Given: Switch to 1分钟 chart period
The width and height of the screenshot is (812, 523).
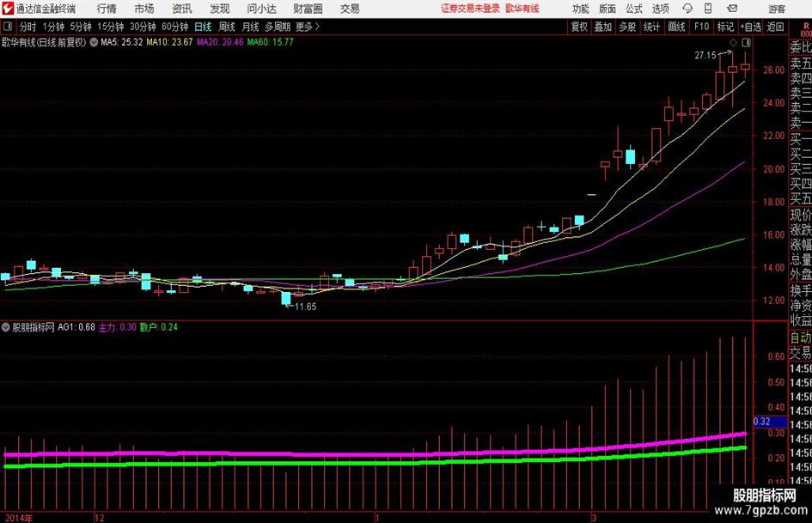Looking at the screenshot, I should pyautogui.click(x=53, y=27).
